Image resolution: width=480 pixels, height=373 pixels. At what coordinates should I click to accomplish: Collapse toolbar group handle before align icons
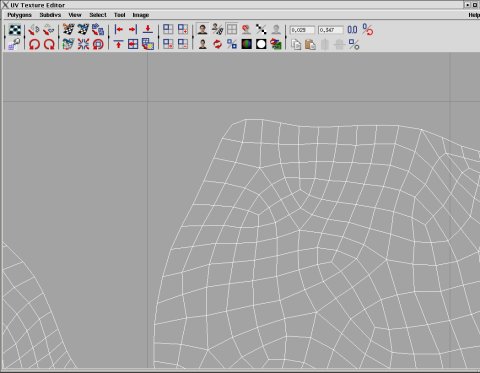coord(109,37)
